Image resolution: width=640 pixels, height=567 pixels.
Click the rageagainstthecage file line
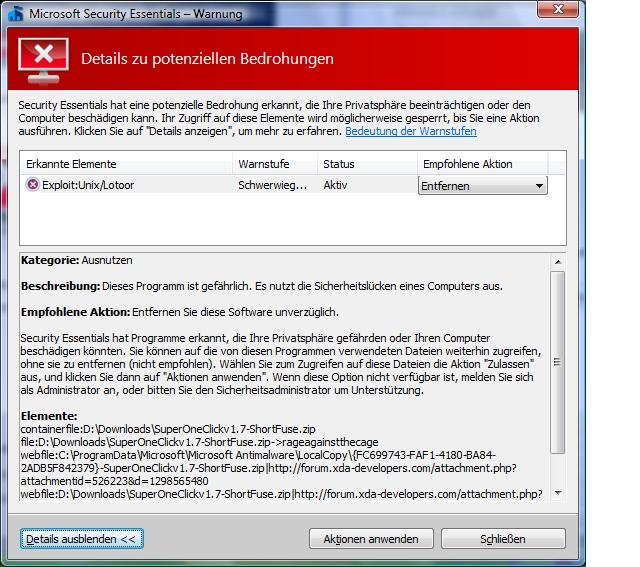(199, 442)
